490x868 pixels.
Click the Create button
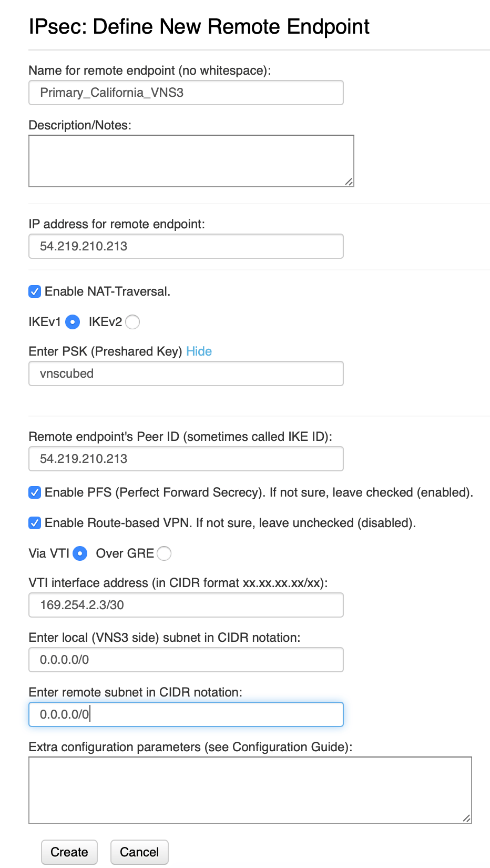tap(69, 852)
